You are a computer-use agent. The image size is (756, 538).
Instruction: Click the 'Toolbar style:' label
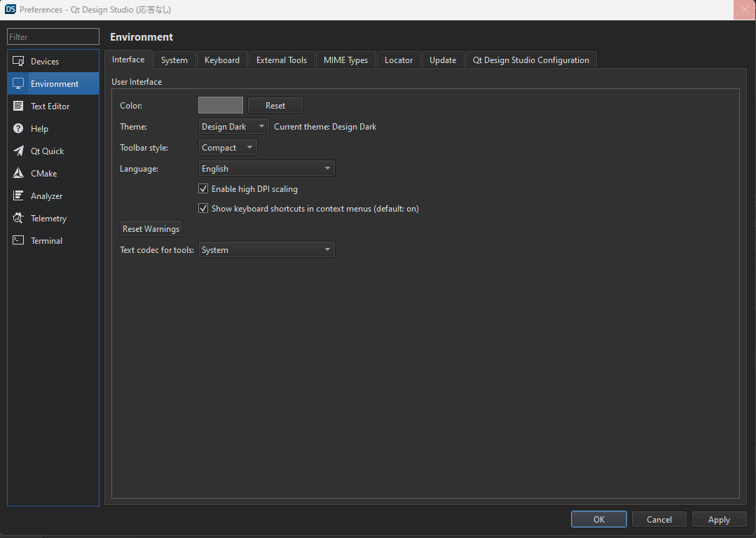144,148
